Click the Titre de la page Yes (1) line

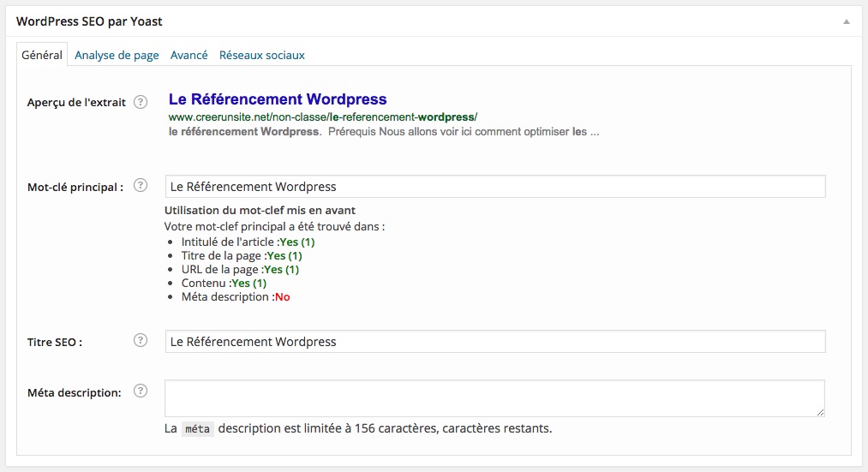point(242,255)
